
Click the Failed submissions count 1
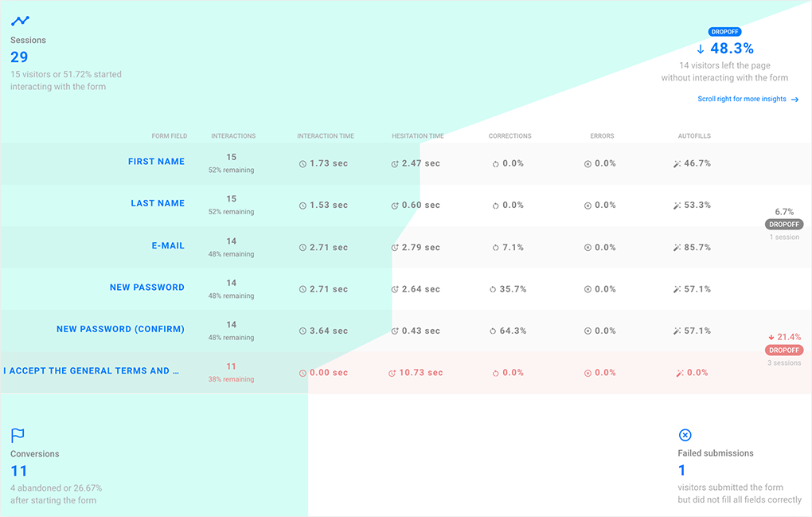pyautogui.click(x=681, y=470)
